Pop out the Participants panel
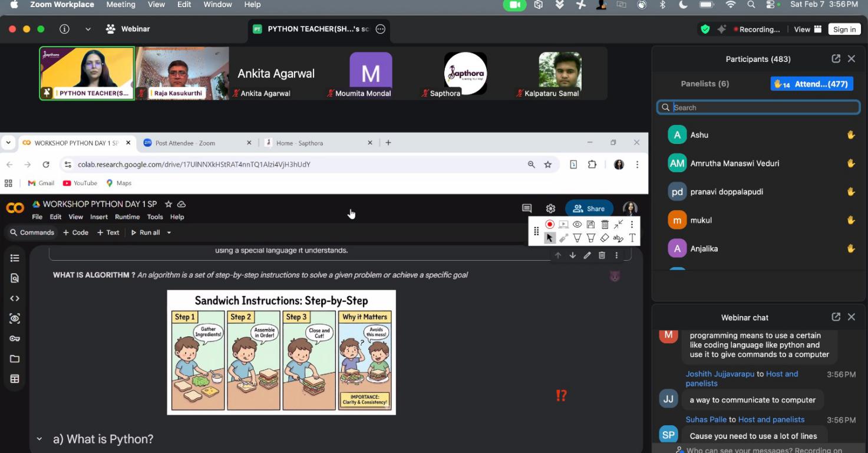 836,58
